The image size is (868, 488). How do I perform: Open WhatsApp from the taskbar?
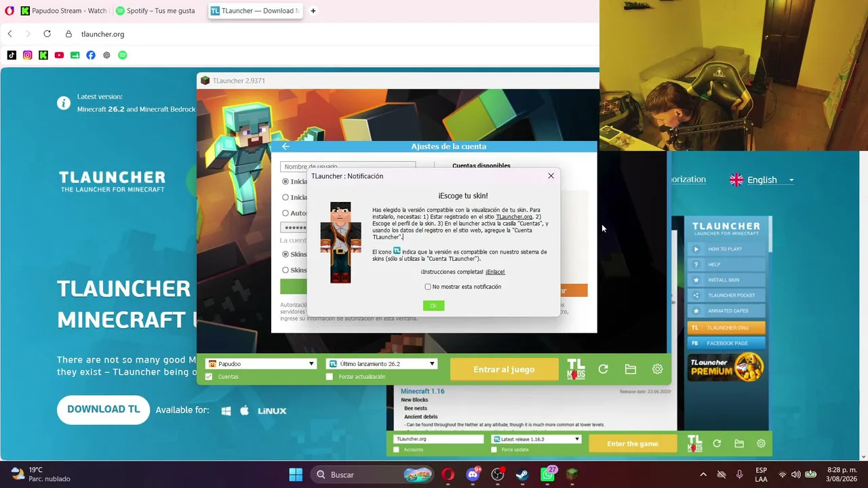click(x=547, y=474)
